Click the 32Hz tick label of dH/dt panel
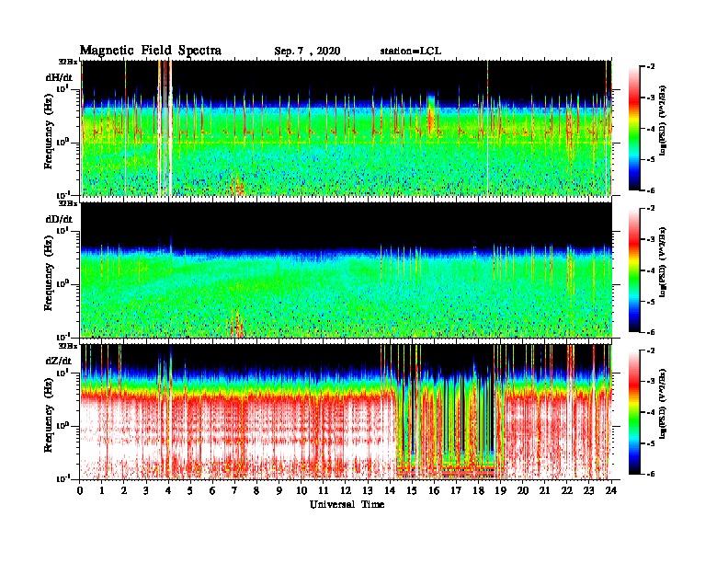This screenshot has width=728, height=563. click(67, 62)
